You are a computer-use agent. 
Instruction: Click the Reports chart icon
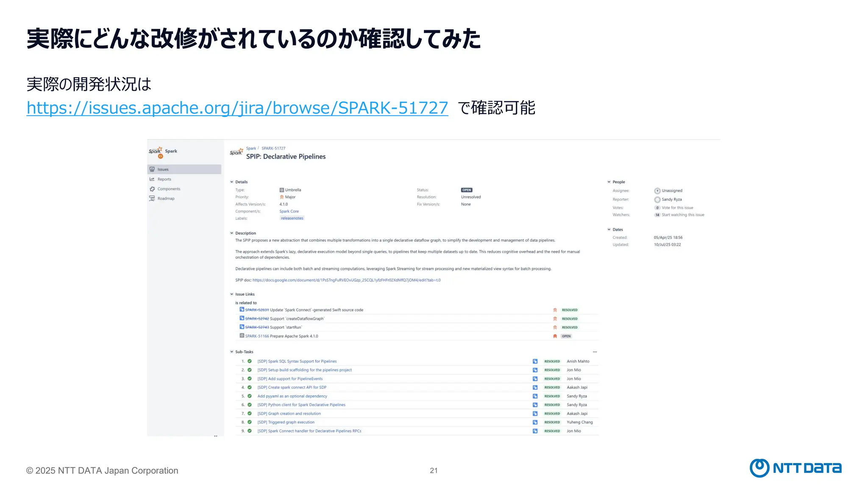pos(152,179)
